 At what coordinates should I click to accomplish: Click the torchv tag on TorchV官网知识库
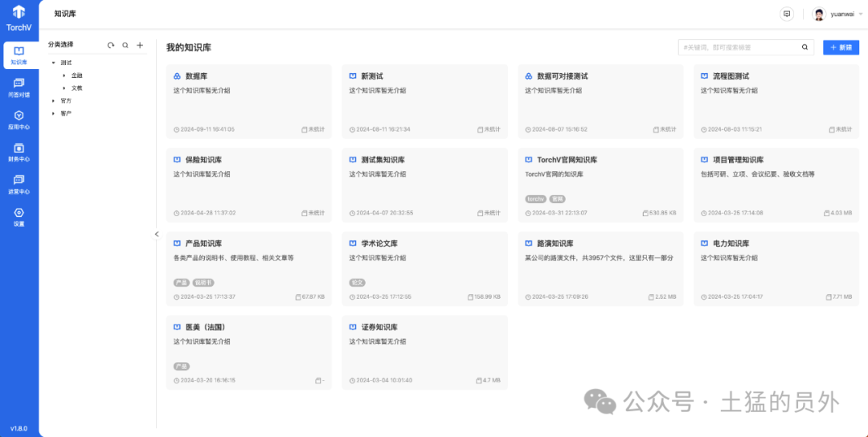[535, 198]
